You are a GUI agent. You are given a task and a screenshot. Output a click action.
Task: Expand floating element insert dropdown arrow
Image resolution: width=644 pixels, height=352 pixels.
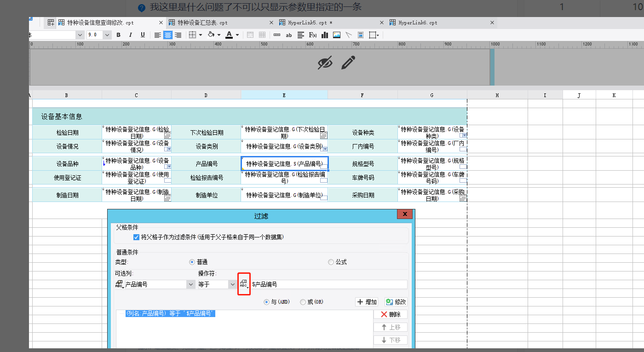coord(378,35)
